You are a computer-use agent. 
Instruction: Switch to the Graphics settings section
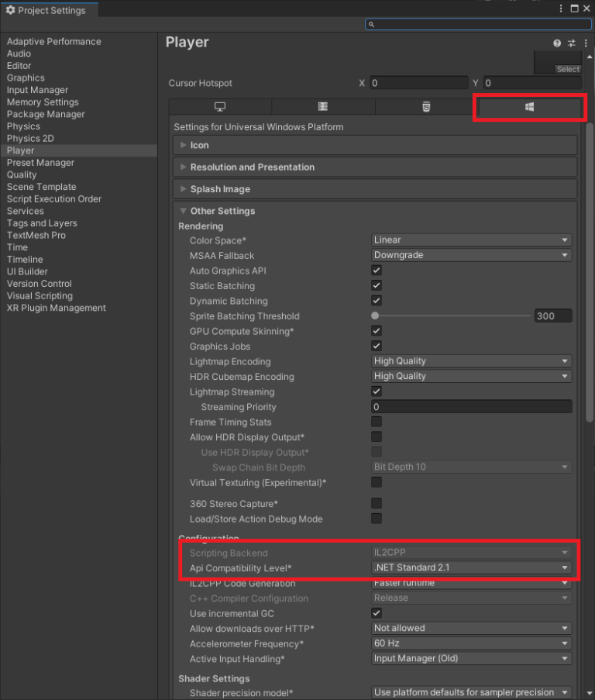coord(26,78)
